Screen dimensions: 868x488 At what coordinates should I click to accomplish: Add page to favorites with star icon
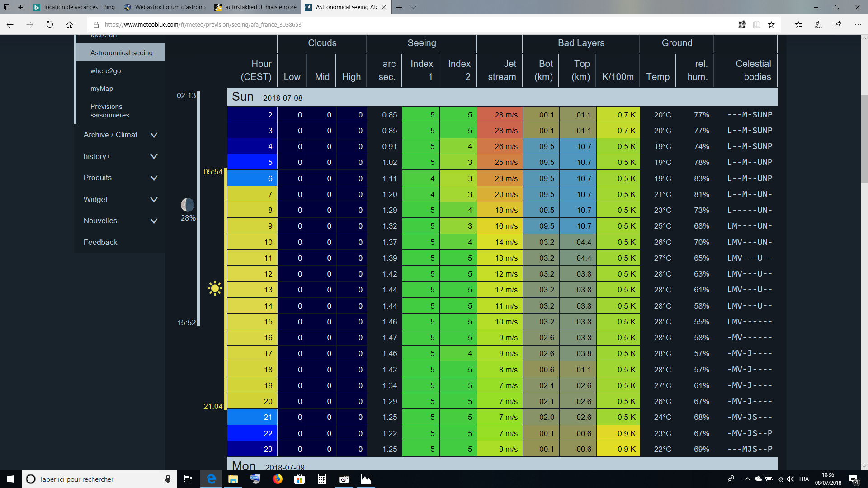click(x=771, y=24)
